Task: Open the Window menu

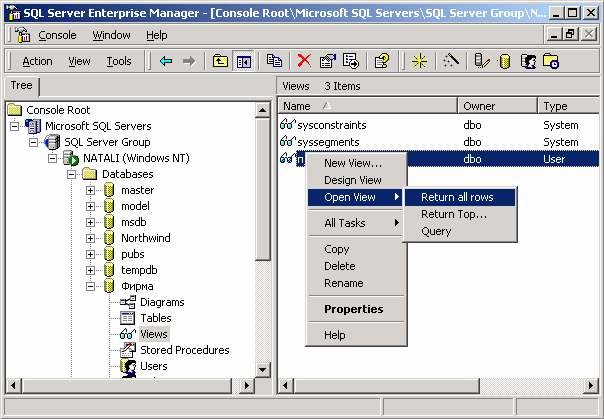Action: tap(111, 35)
